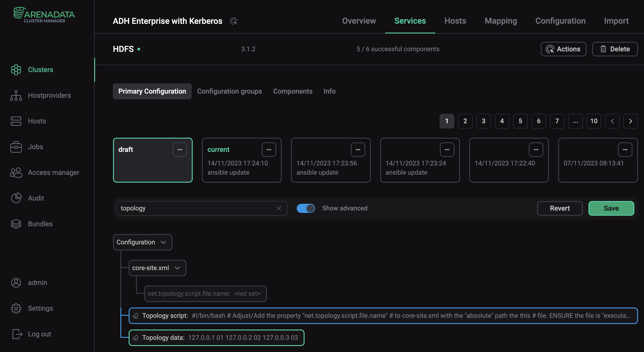Go to page 6
Screen dimensions: 644x352
pyautogui.click(x=539, y=121)
